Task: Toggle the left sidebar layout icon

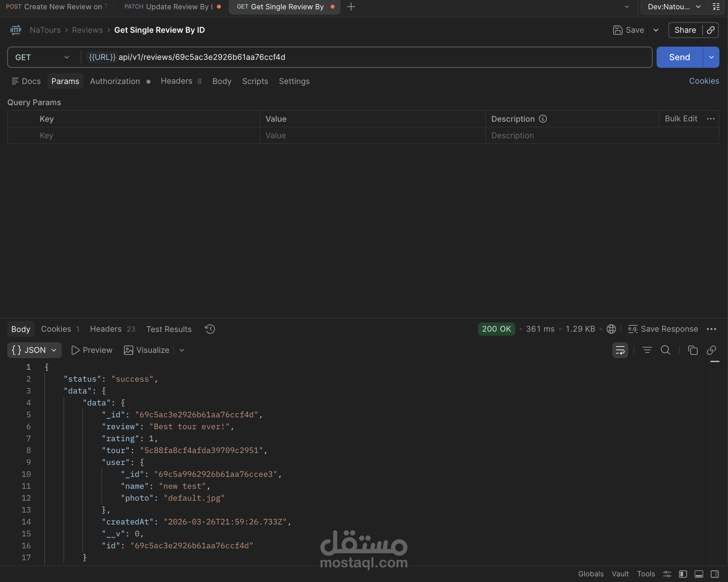Action: [683, 574]
